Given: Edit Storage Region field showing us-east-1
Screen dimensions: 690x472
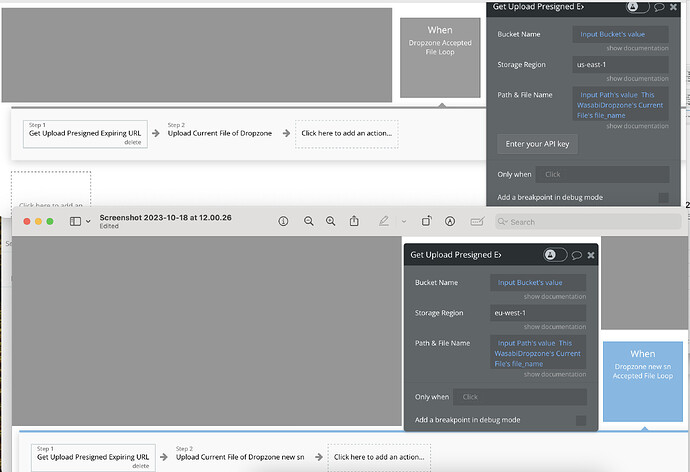Looking at the screenshot, I should [x=620, y=65].
